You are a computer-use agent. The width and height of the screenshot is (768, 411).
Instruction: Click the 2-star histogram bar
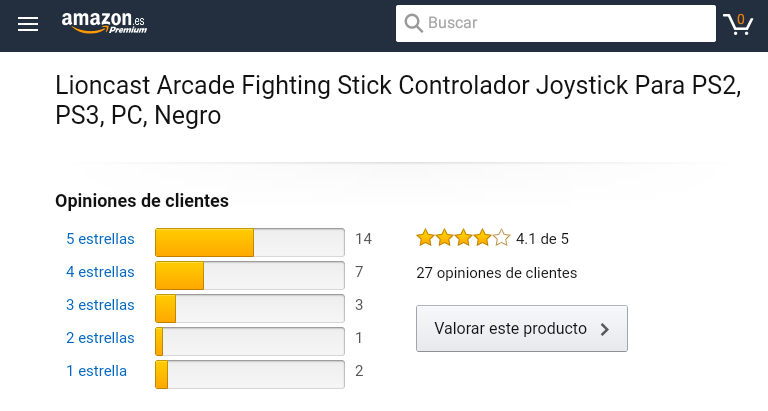[x=250, y=341]
